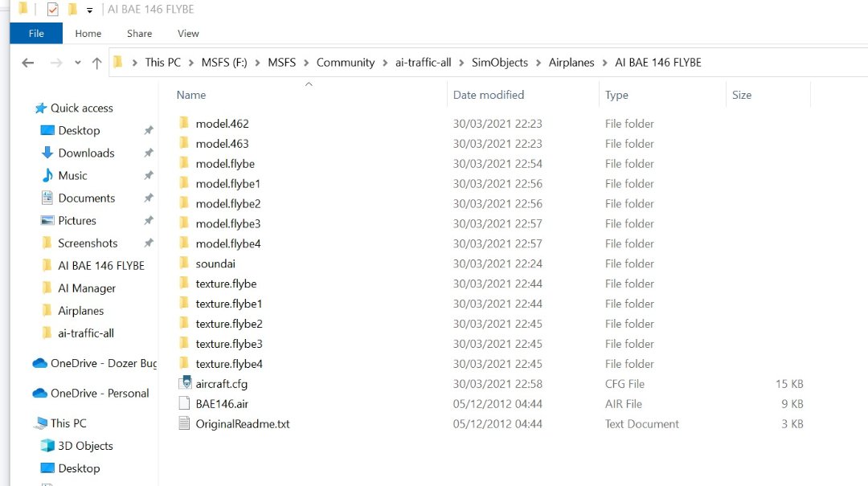Select the BAE146.air file icon

click(x=184, y=403)
